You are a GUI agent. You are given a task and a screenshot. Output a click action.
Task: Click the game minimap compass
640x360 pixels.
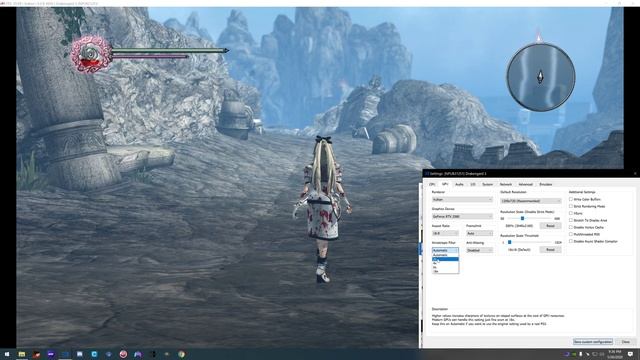point(540,77)
